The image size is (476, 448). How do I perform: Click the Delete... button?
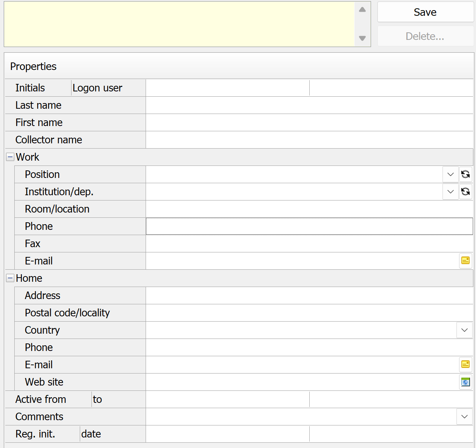[425, 36]
